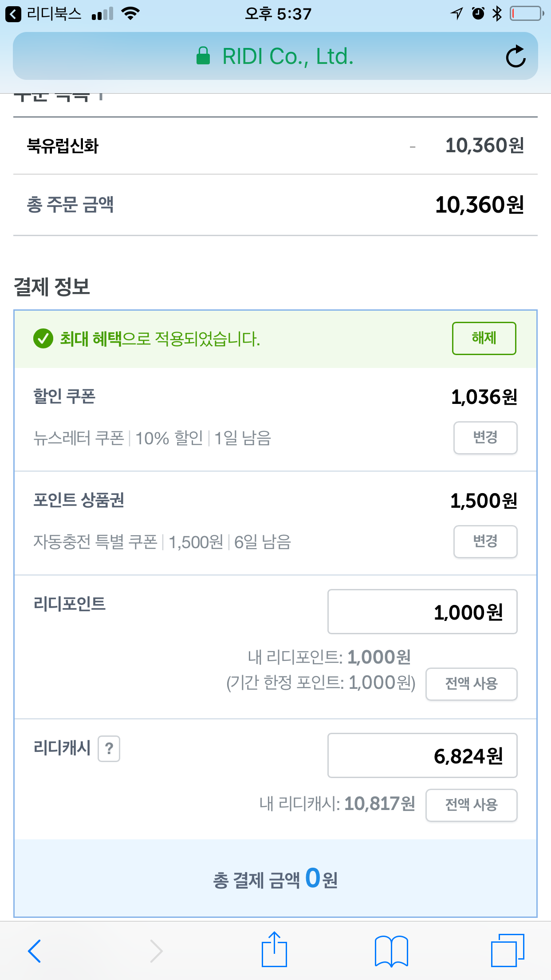551x980 pixels.
Task: Tap the reload page icon
Action: click(516, 56)
